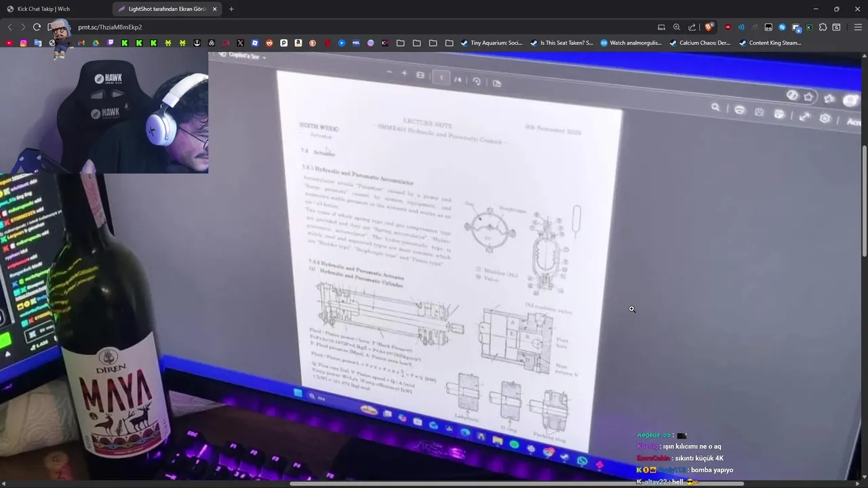Screen dimensions: 868x488
Task: Open the YouTube bookmark icon
Action: 9,43
